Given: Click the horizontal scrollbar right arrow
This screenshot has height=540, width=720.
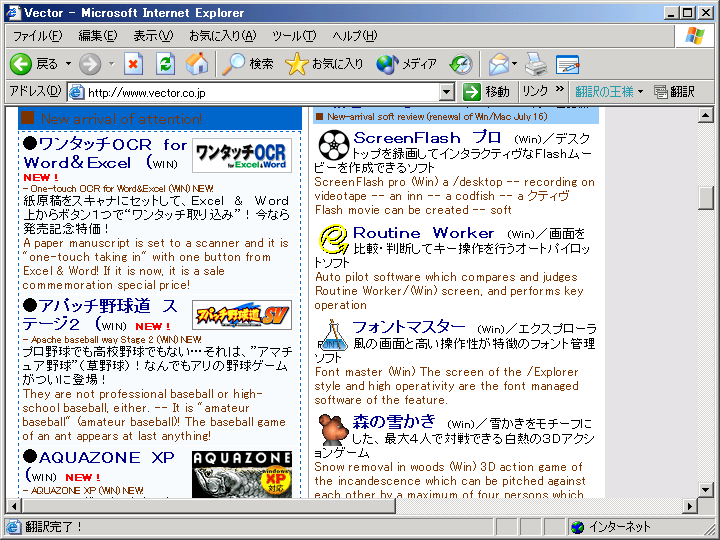Looking at the screenshot, I should click(x=689, y=506).
